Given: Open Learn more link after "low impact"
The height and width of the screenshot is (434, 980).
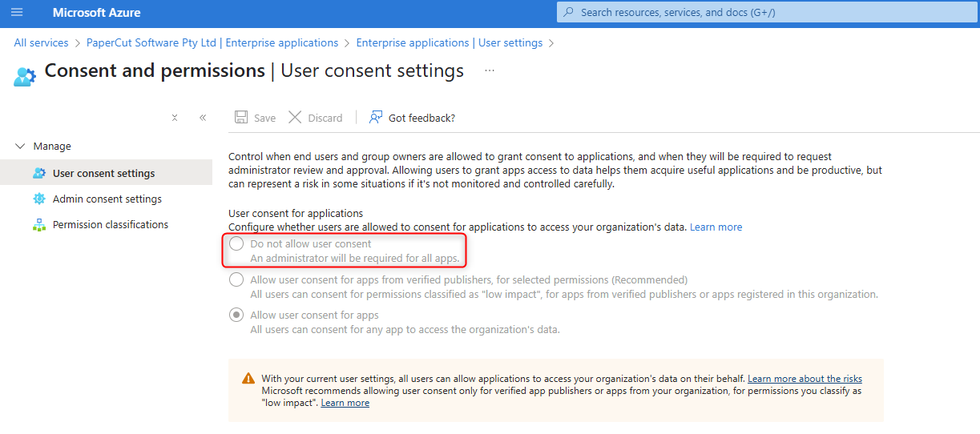Looking at the screenshot, I should [x=345, y=403].
